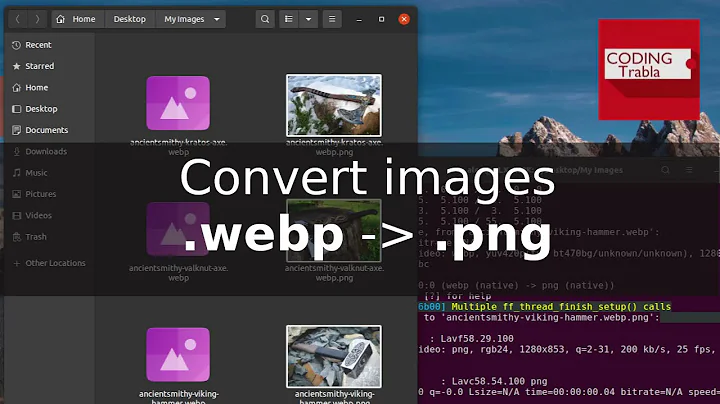
Task: Open Trash in the sidebar
Action: [49, 237]
